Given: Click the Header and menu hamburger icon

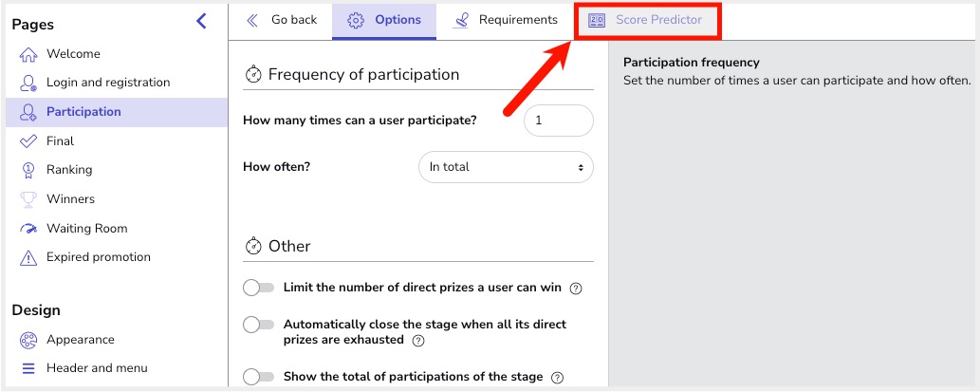Looking at the screenshot, I should [x=28, y=368].
